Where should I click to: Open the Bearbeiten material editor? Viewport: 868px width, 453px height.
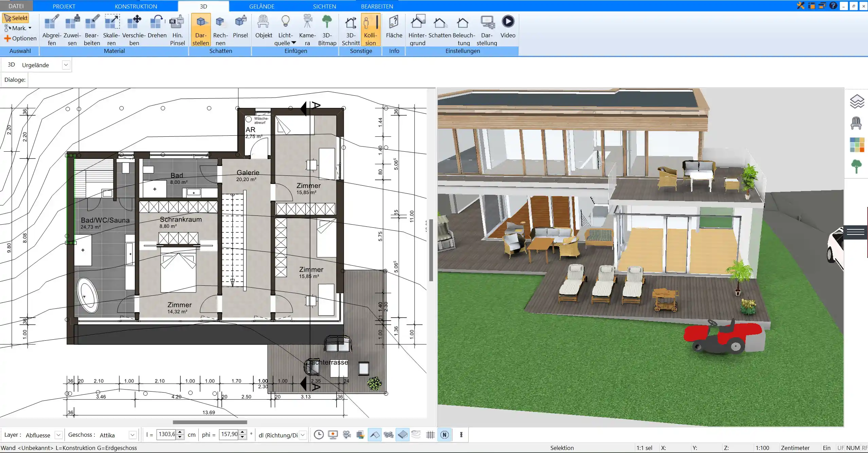pyautogui.click(x=92, y=30)
